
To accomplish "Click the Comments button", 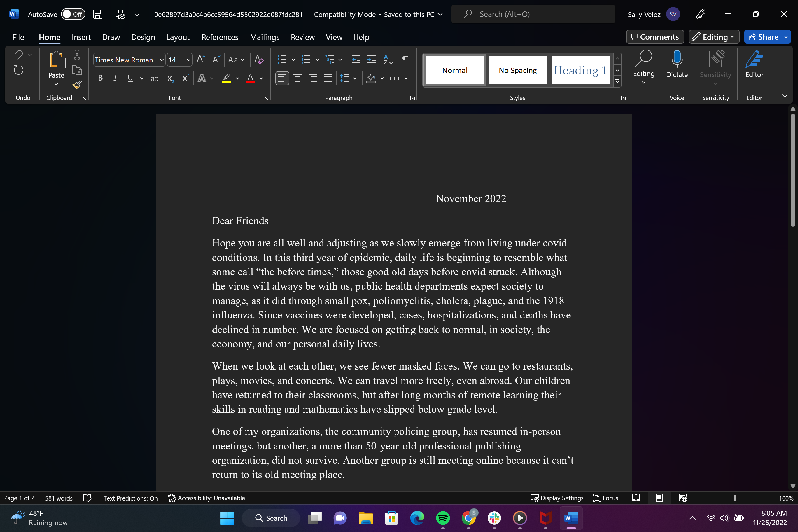I will pyautogui.click(x=654, y=37).
